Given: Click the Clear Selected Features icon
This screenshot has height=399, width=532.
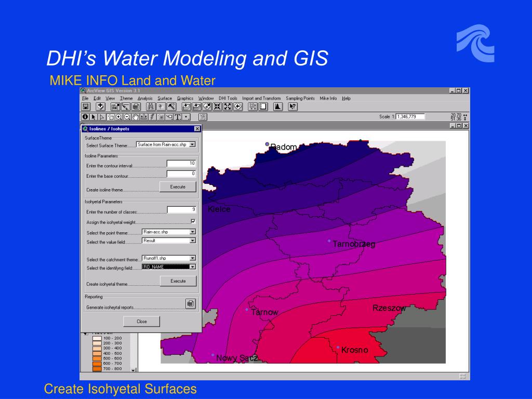Looking at the screenshot, I should click(263, 107).
